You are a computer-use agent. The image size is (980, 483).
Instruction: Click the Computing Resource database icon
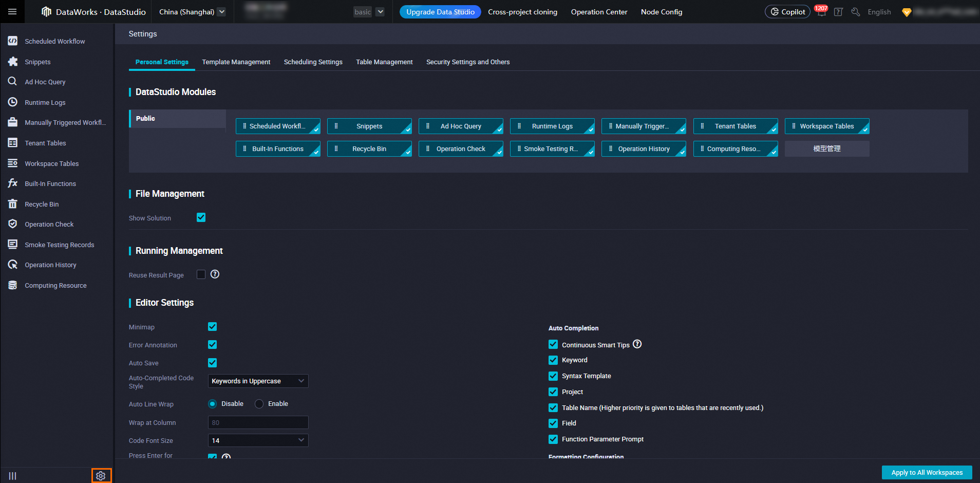(13, 285)
